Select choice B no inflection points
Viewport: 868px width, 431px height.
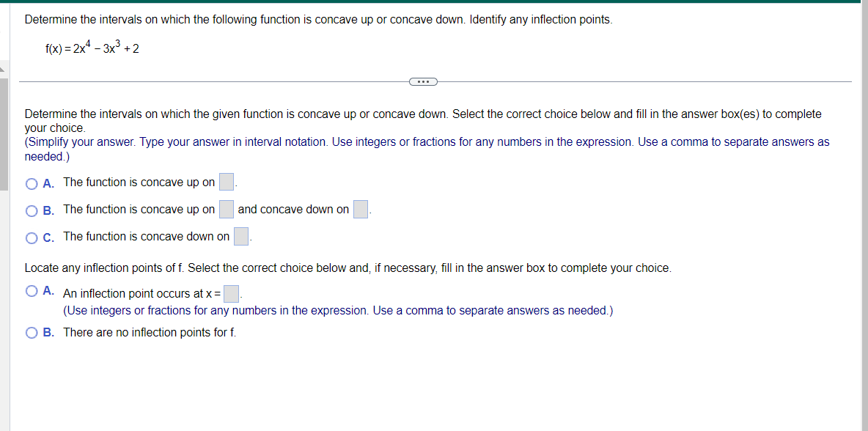[32, 332]
